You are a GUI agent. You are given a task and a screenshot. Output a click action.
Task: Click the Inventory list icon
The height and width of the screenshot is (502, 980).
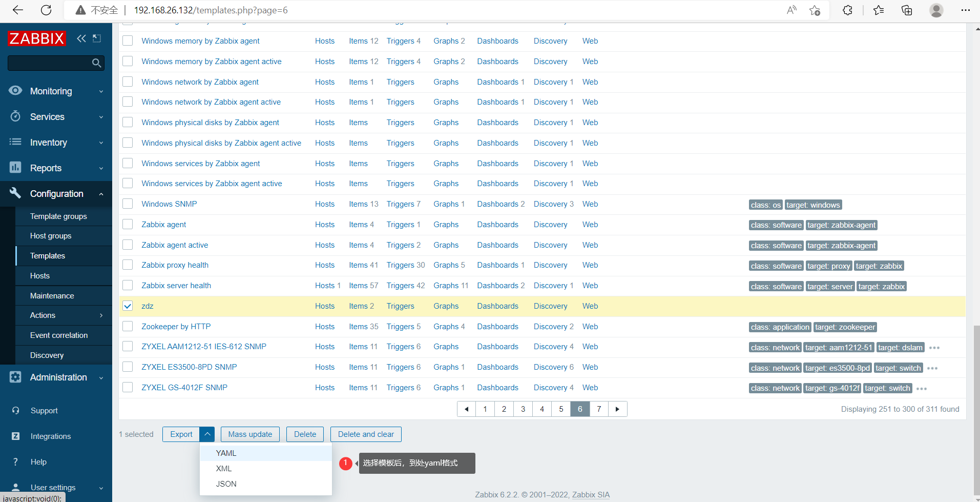point(15,142)
